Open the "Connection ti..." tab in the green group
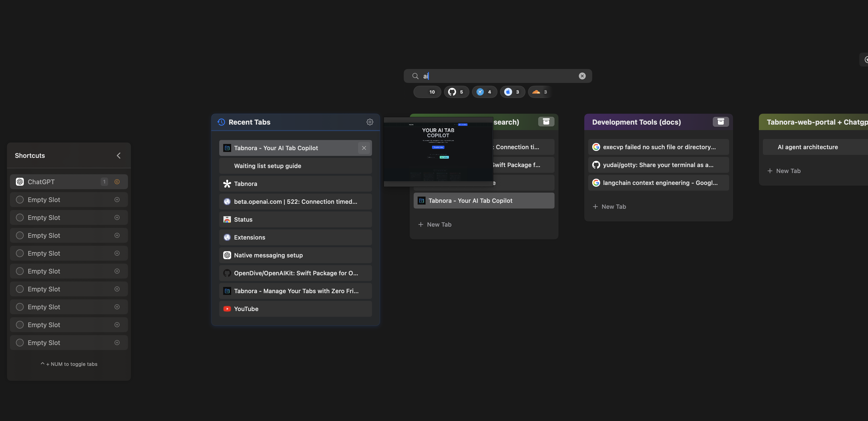This screenshot has width=868, height=421. coord(524,147)
